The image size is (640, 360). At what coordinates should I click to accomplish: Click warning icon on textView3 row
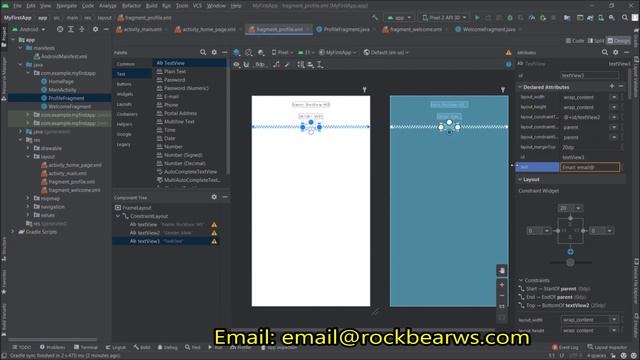tap(214, 241)
